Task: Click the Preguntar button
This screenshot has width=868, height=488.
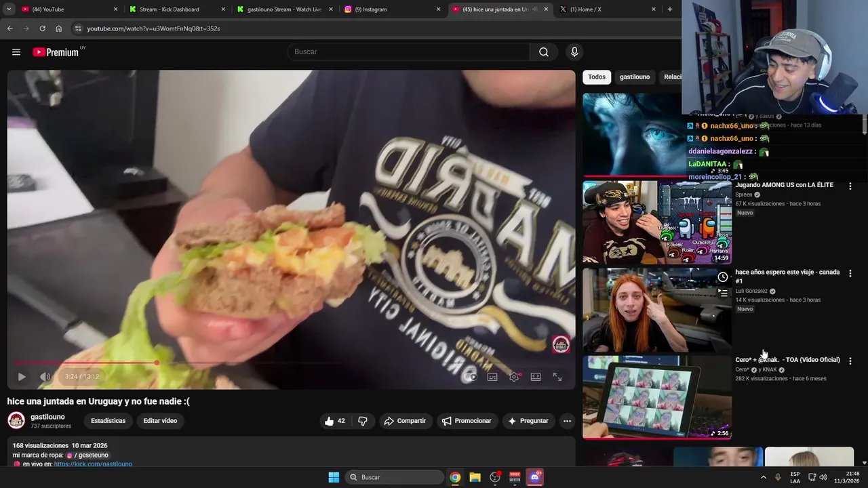Action: (528, 421)
